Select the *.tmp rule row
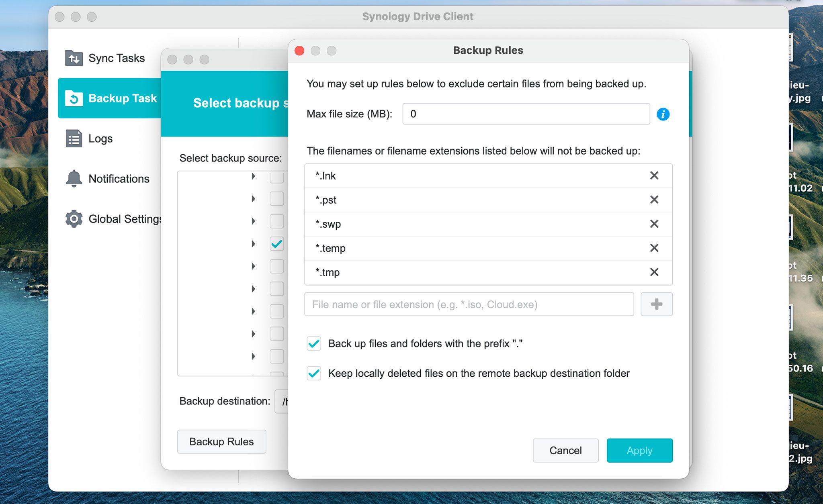This screenshot has height=504, width=823. [488, 272]
